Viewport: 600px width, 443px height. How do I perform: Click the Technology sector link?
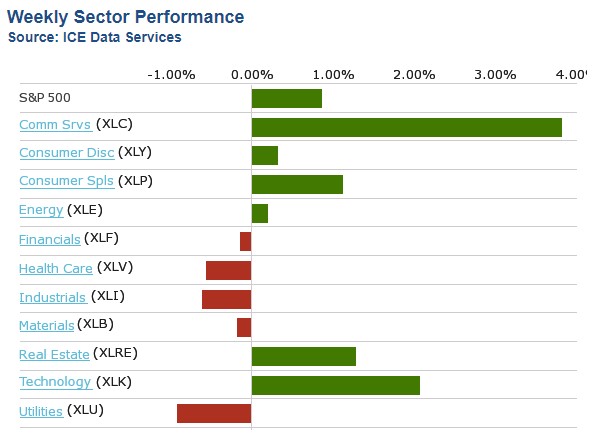(x=55, y=382)
